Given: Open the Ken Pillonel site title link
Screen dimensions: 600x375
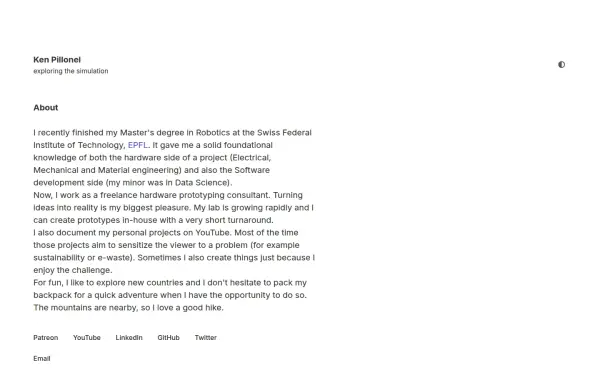Looking at the screenshot, I should point(57,60).
